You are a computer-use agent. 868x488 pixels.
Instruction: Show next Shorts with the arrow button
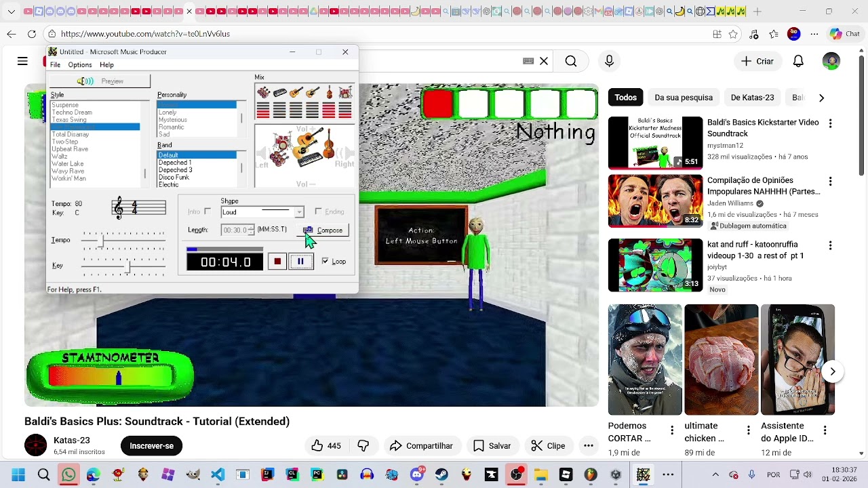[x=833, y=371]
